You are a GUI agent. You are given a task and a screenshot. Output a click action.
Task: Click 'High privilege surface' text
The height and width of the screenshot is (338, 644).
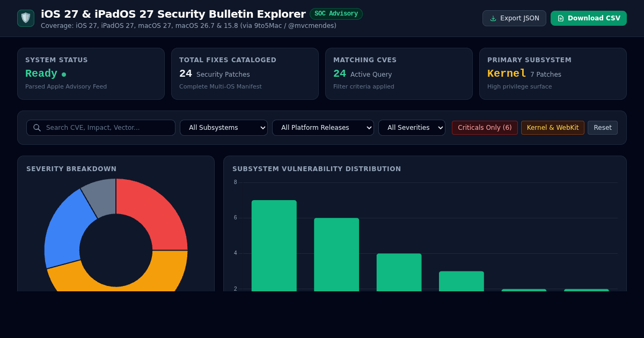coord(519,86)
